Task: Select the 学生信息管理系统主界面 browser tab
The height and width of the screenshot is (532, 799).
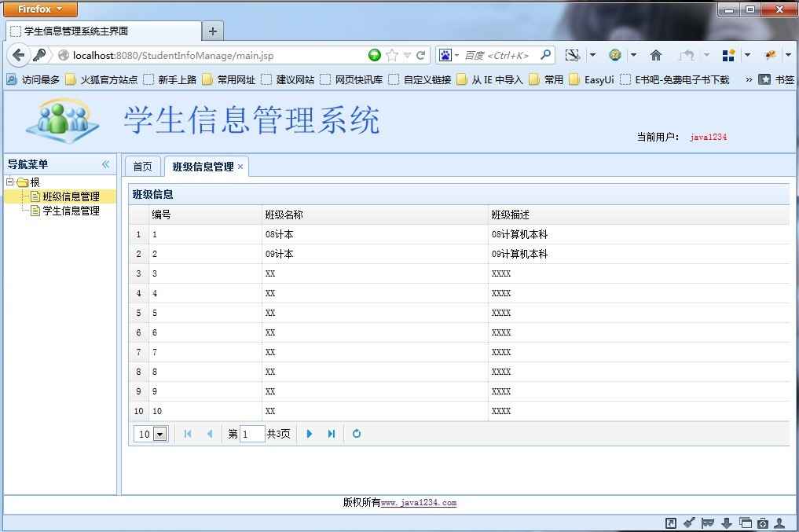Action: (103, 31)
